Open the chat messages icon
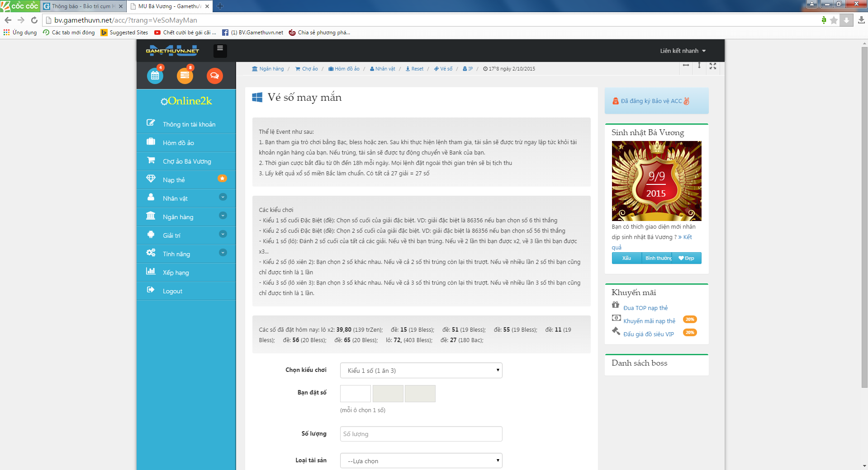 (x=215, y=75)
